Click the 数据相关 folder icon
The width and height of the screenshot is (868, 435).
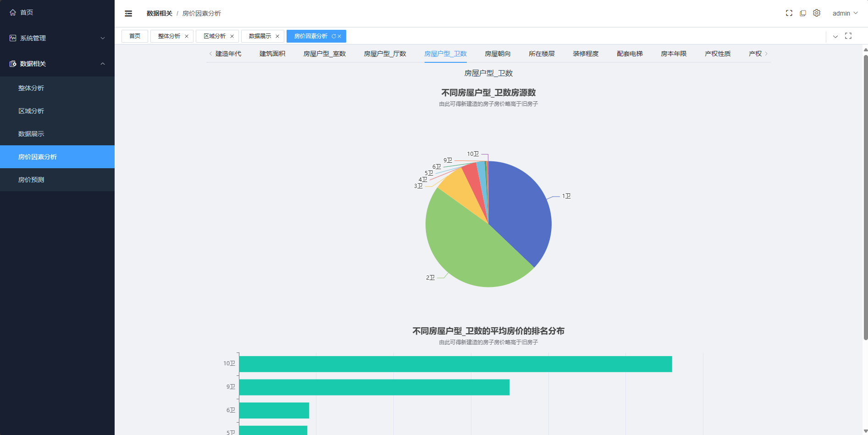point(13,64)
